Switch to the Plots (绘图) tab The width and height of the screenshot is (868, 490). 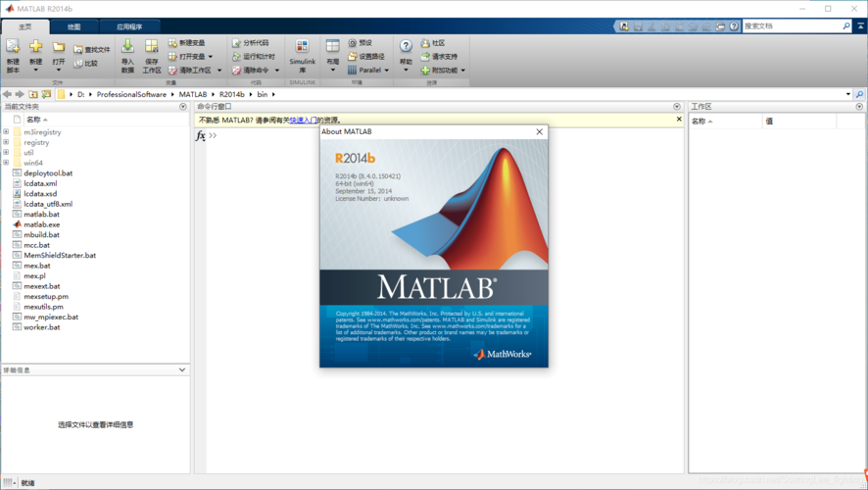point(74,26)
